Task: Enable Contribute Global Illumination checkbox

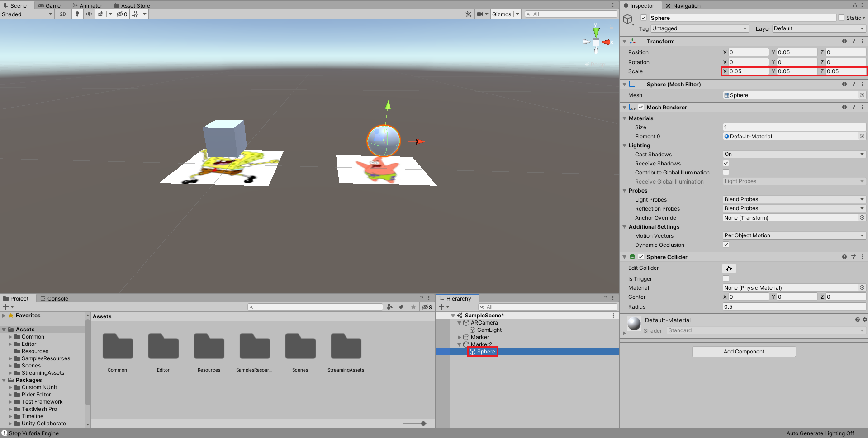Action: pos(726,172)
